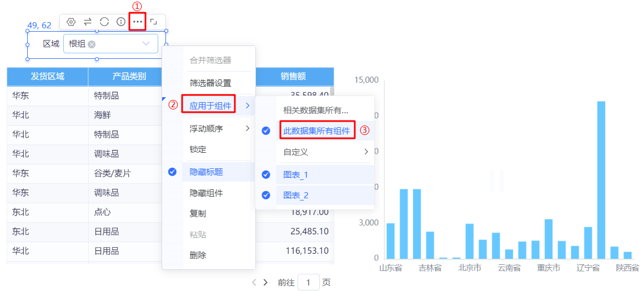644x291 pixels.
Task: Open the 浮动顺序 submenu
Action: (x=219, y=129)
